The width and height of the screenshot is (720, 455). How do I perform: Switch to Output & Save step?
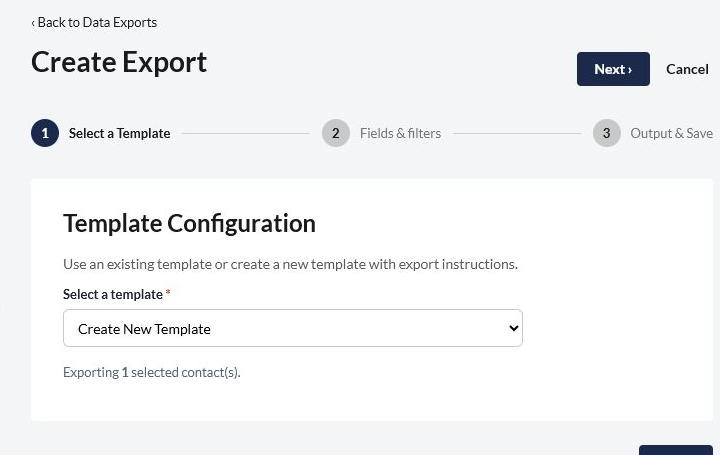[x=671, y=133]
